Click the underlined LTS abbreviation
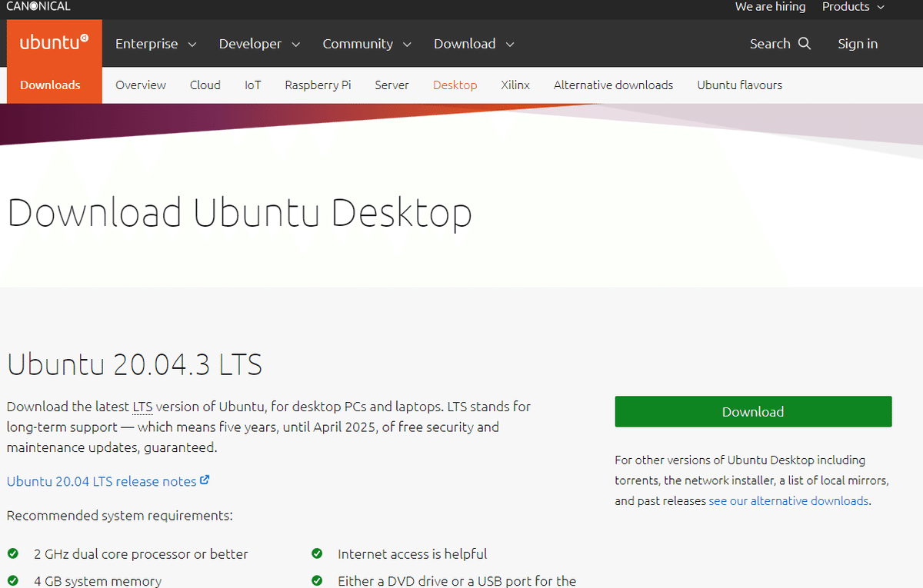The width and height of the screenshot is (923, 588). coord(142,406)
